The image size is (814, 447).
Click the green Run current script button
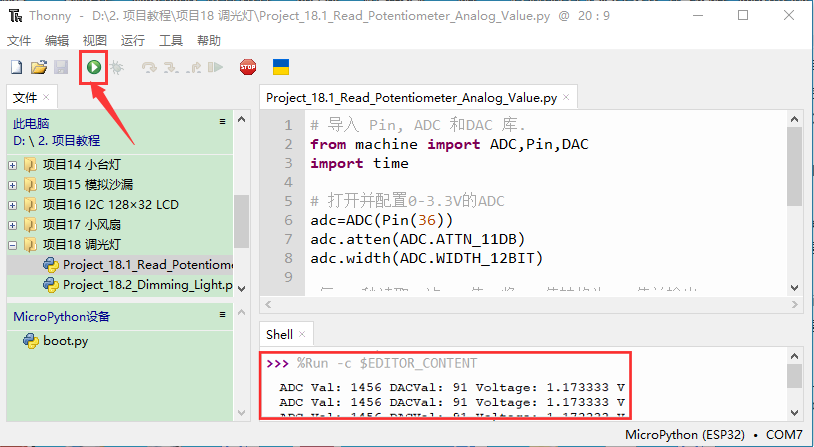pyautogui.click(x=93, y=67)
